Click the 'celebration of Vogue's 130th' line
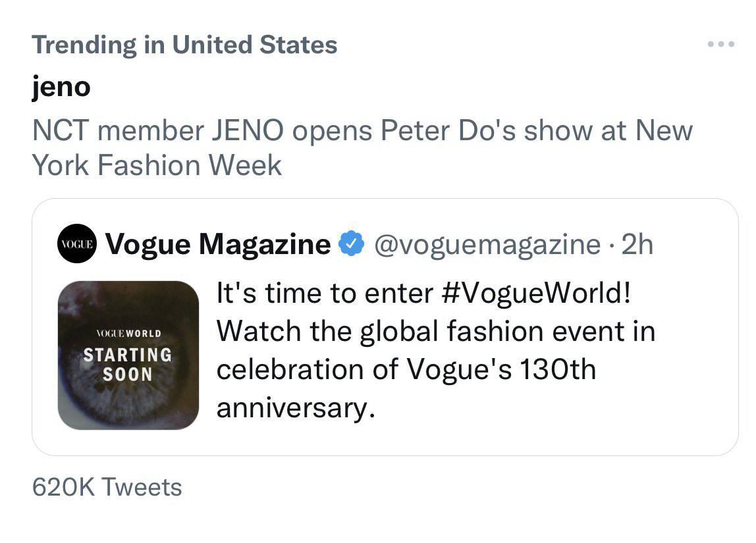This screenshot has width=756, height=543. (406, 369)
